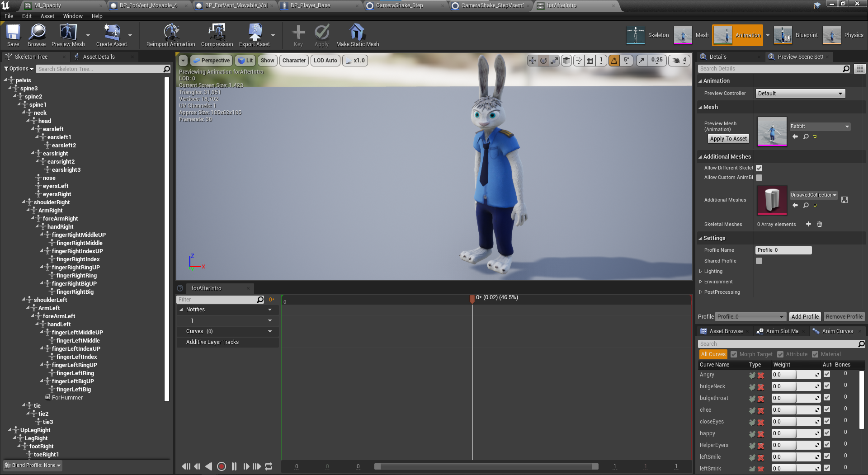The width and height of the screenshot is (868, 475).
Task: Add a skeletal mesh array element
Action: coord(808,224)
